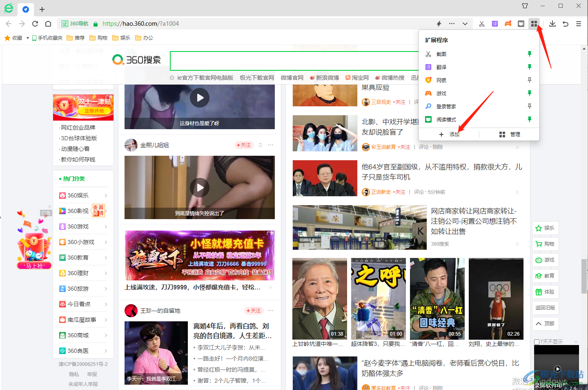Expand the address bar dropdown arrow
Image resolution: width=588 pixels, height=390 pixels.
465,24
